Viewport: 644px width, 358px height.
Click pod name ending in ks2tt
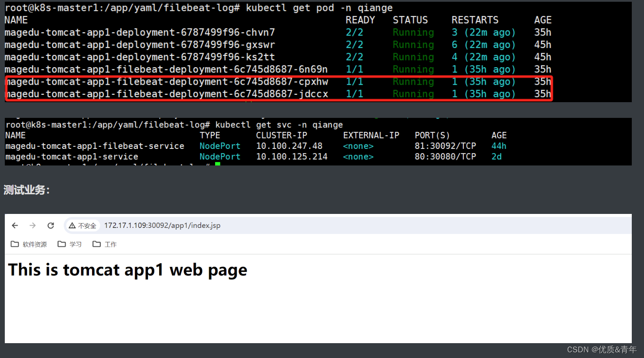140,57
